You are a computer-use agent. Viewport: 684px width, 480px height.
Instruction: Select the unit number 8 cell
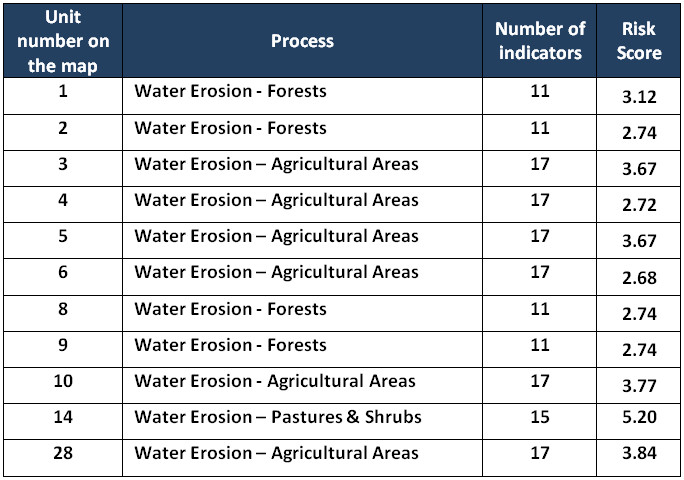coord(62,309)
